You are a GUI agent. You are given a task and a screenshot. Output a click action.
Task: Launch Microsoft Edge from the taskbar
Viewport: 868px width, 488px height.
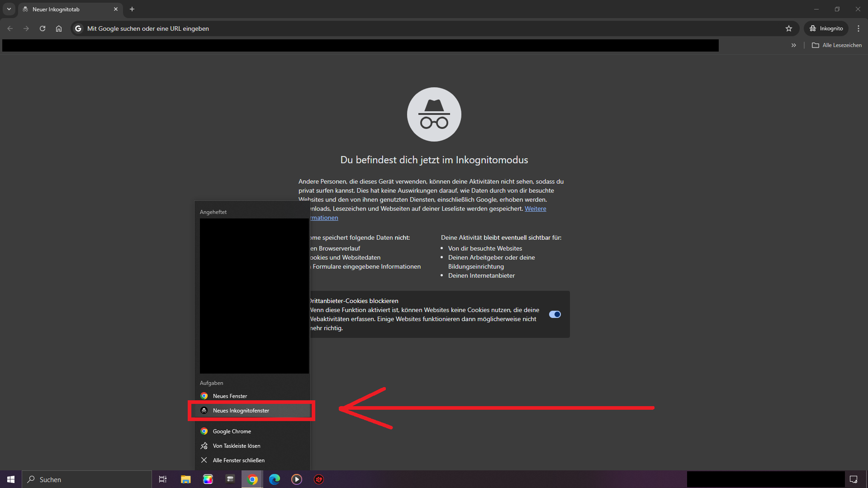pos(275,479)
